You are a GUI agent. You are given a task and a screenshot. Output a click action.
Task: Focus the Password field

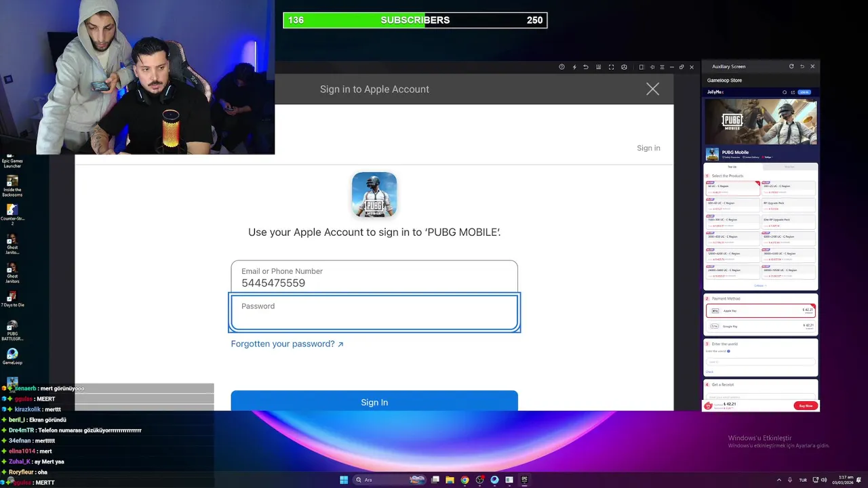(x=374, y=312)
